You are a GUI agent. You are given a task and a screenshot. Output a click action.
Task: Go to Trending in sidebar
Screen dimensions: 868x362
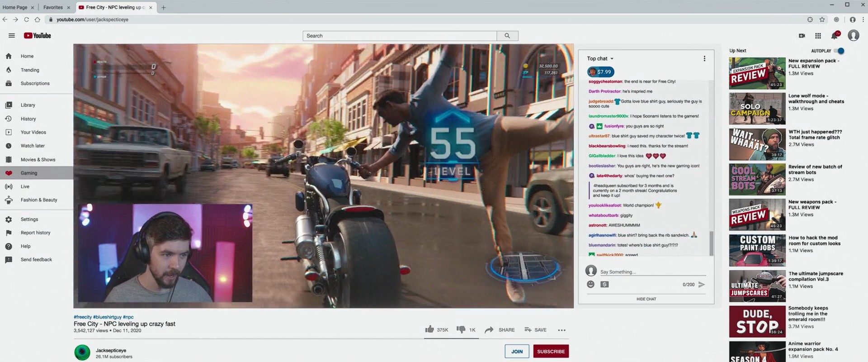click(30, 70)
